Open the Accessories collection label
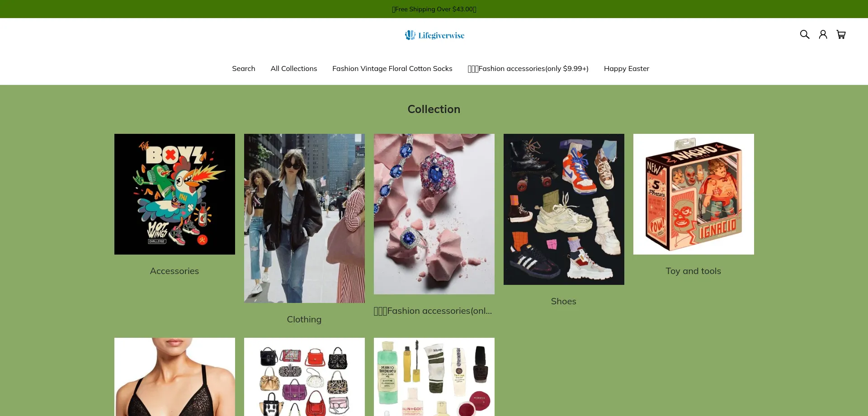The height and width of the screenshot is (416, 868). [x=175, y=271]
